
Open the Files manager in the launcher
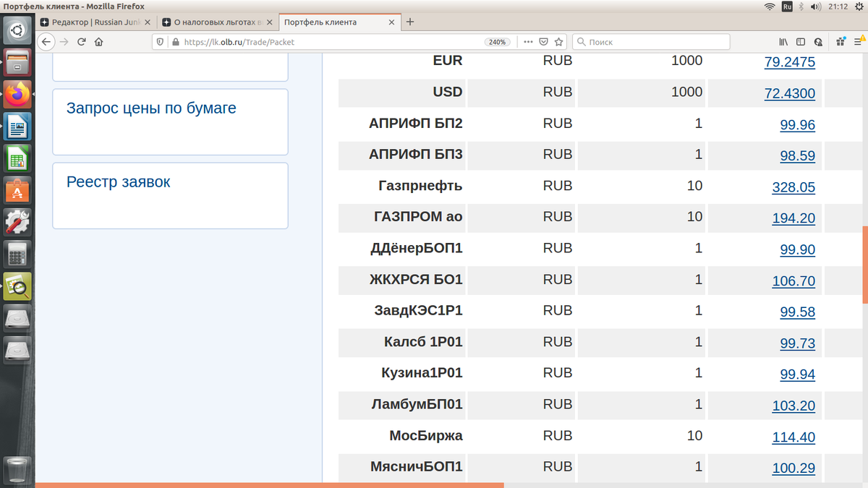click(17, 62)
